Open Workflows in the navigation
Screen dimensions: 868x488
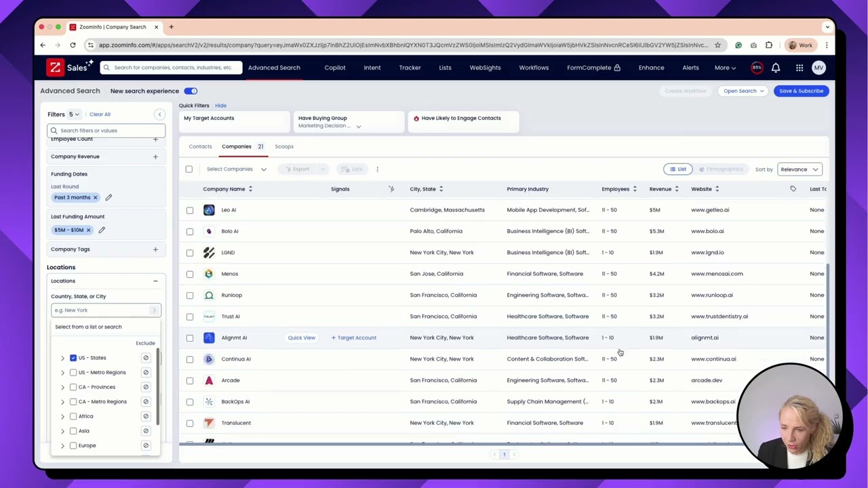click(x=534, y=68)
